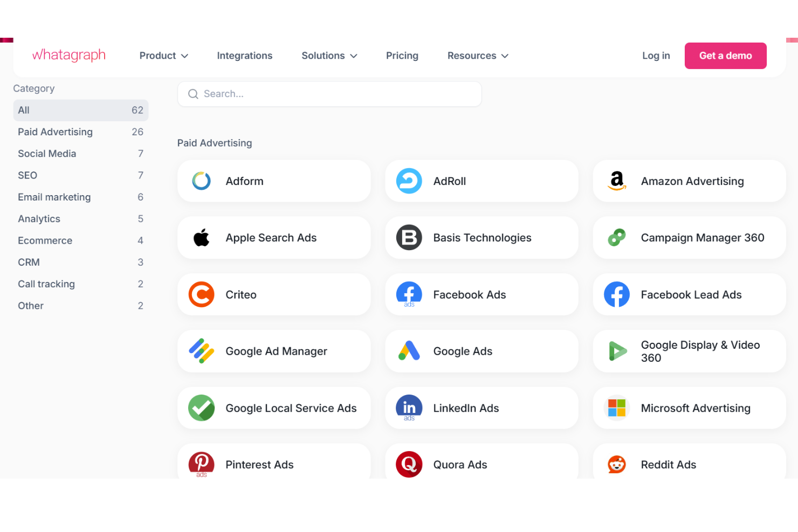Click the Reddit Ads icon
Screen dimensions: 798x532
point(616,464)
